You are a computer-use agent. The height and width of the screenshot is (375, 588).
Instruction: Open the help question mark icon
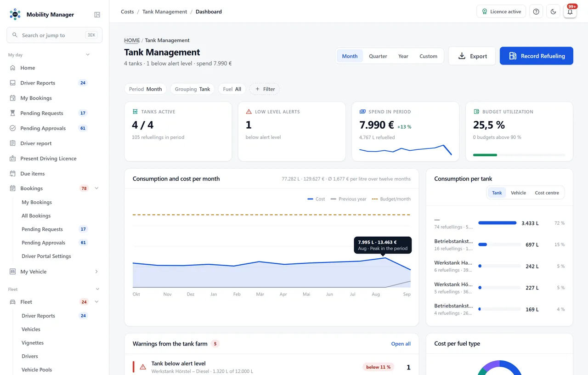pos(536,11)
